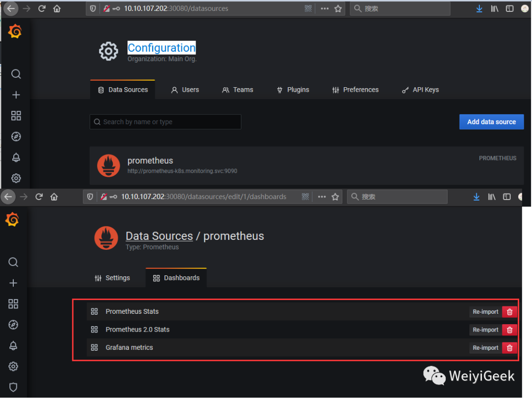Screen dimensions: 532x401
Task: Delete the Grafana metrics dashboard
Action: tap(510, 348)
